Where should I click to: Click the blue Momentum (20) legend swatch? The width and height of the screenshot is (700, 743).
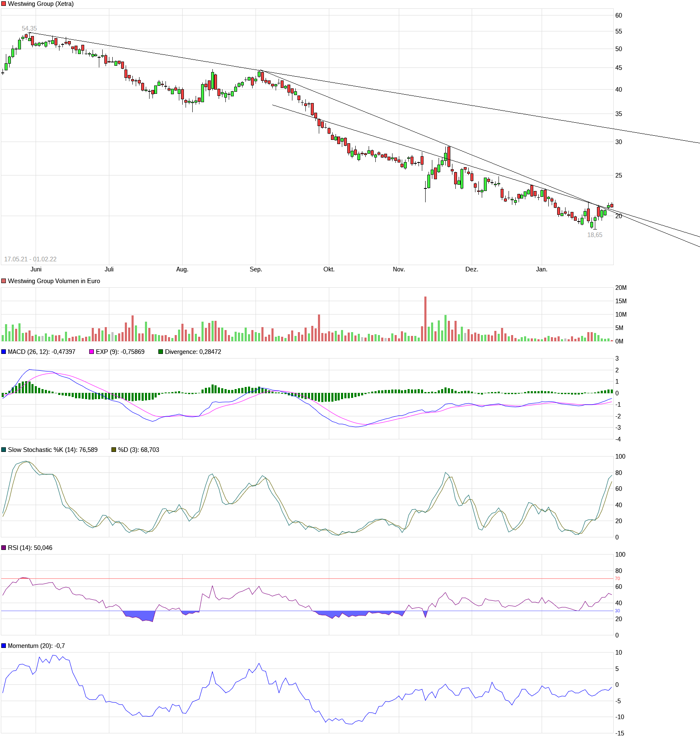pos(4,646)
